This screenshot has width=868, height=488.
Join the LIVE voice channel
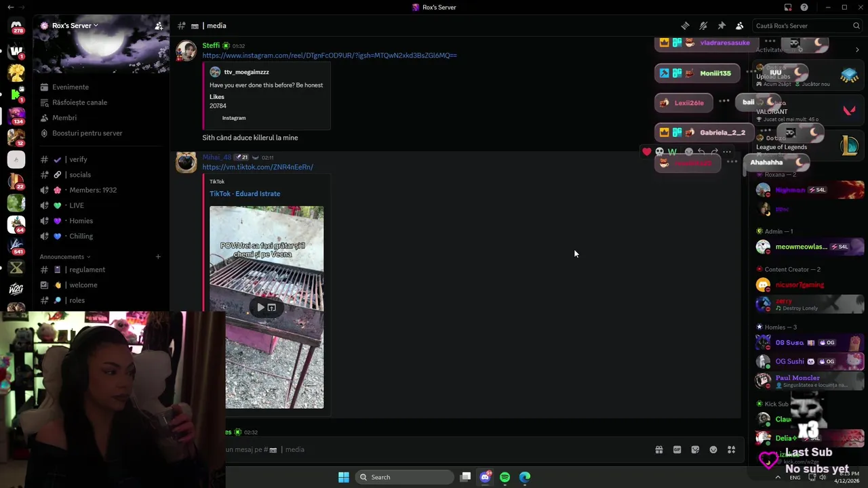[x=101, y=205]
